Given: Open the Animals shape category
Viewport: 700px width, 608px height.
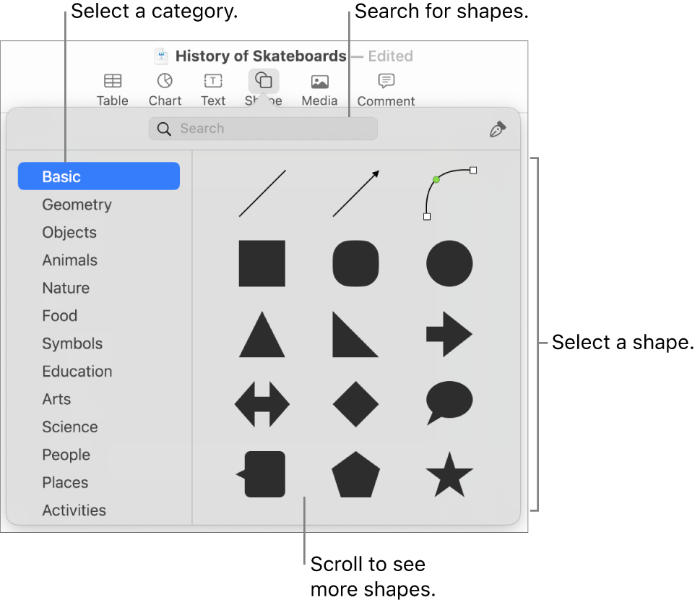Looking at the screenshot, I should pyautogui.click(x=70, y=260).
